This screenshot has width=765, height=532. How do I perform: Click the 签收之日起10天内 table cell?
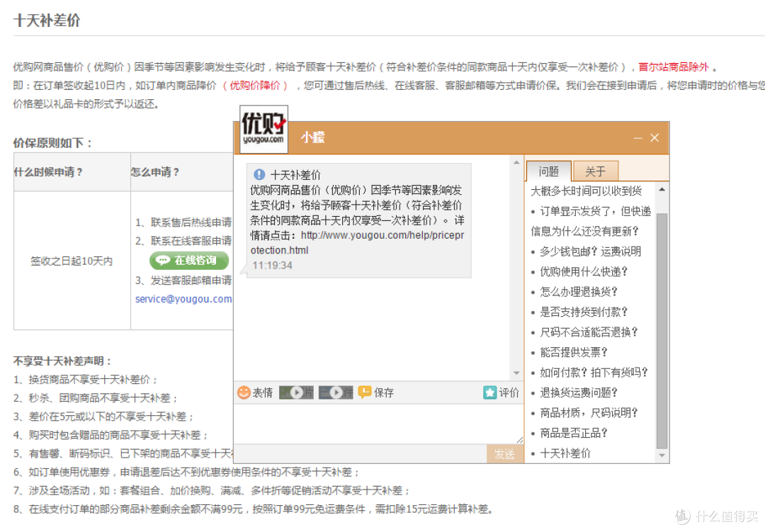click(x=72, y=261)
